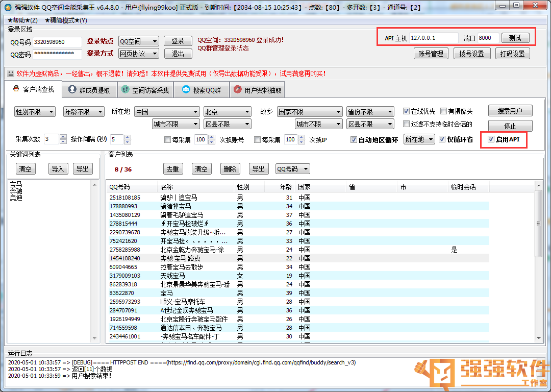Image resolution: width=551 pixels, height=392 pixels.
Task: Open the QQ号码 export type dropdown
Action: [x=292, y=169]
